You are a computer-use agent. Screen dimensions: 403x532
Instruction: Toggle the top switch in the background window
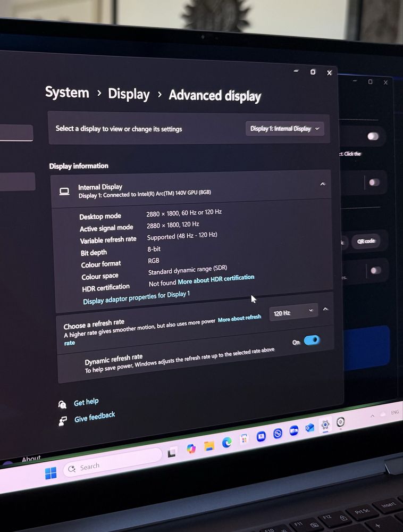click(373, 136)
